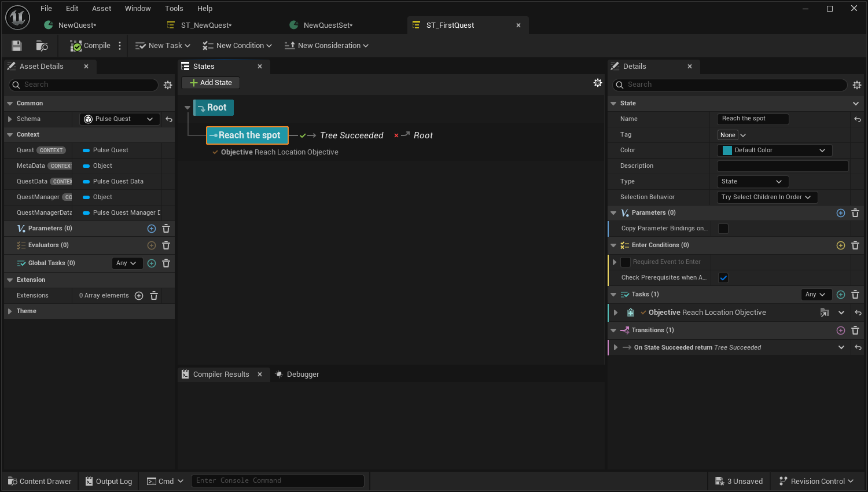The height and width of the screenshot is (492, 868).
Task: Open Asset Details settings gear
Action: tap(168, 85)
